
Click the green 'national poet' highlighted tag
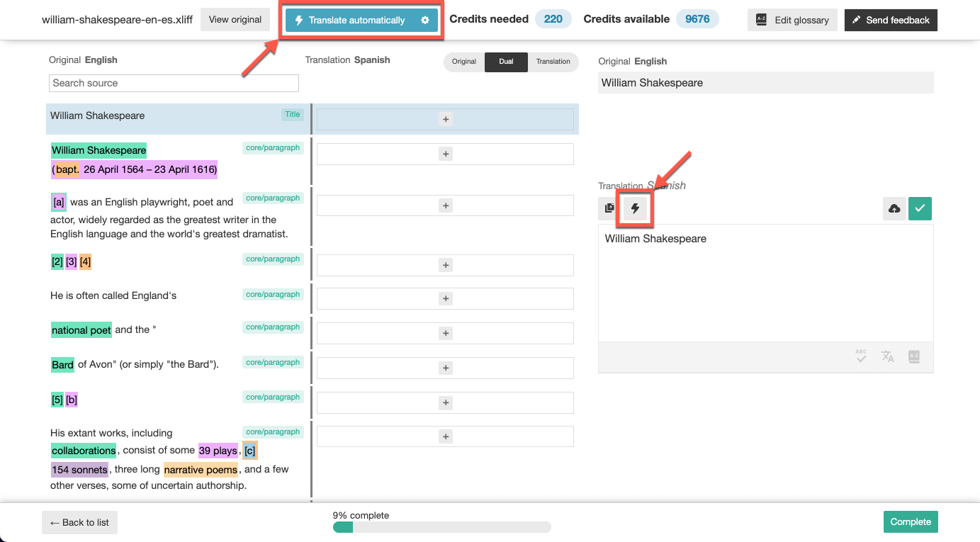(81, 330)
